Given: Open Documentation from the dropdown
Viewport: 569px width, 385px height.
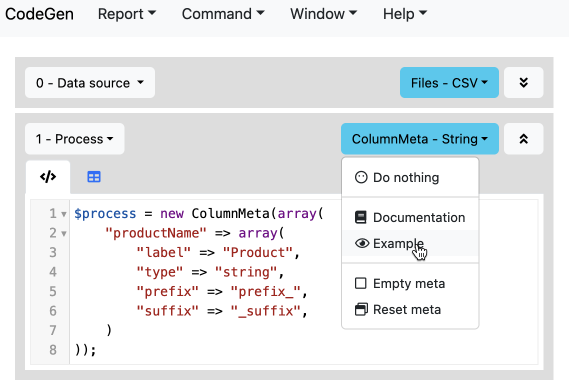Looking at the screenshot, I should 410,217.
